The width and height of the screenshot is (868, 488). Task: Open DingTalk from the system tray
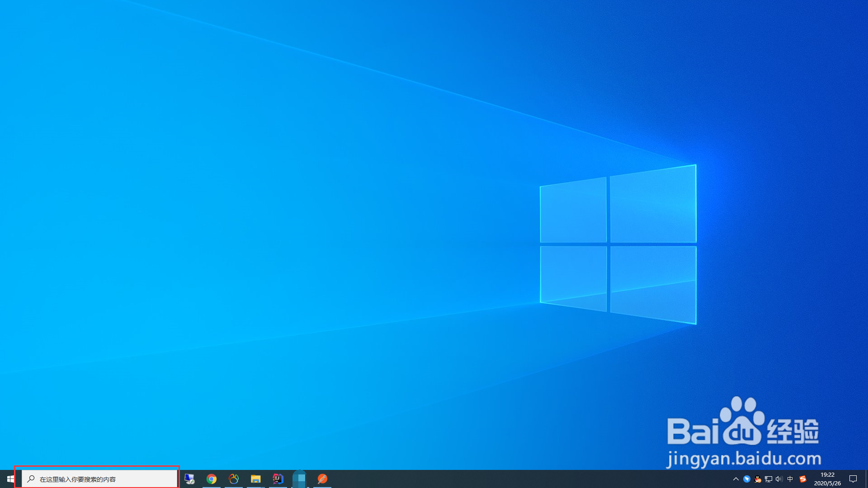point(747,479)
